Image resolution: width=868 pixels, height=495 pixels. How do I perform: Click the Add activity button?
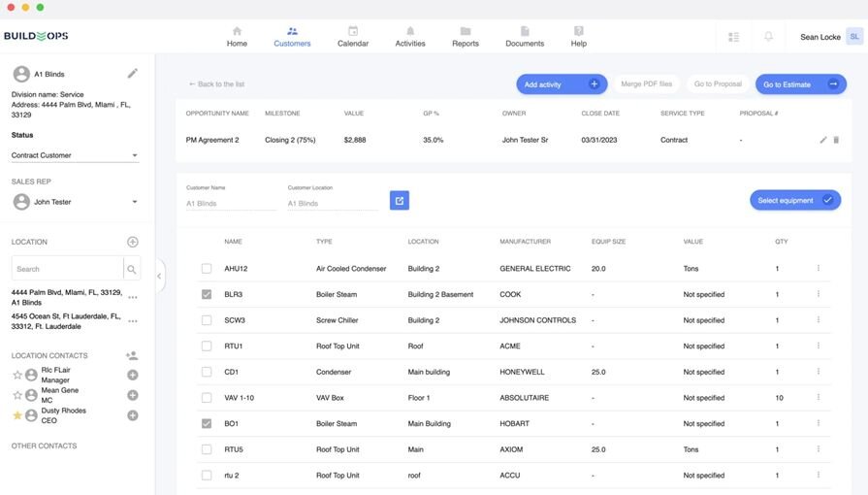pos(562,84)
